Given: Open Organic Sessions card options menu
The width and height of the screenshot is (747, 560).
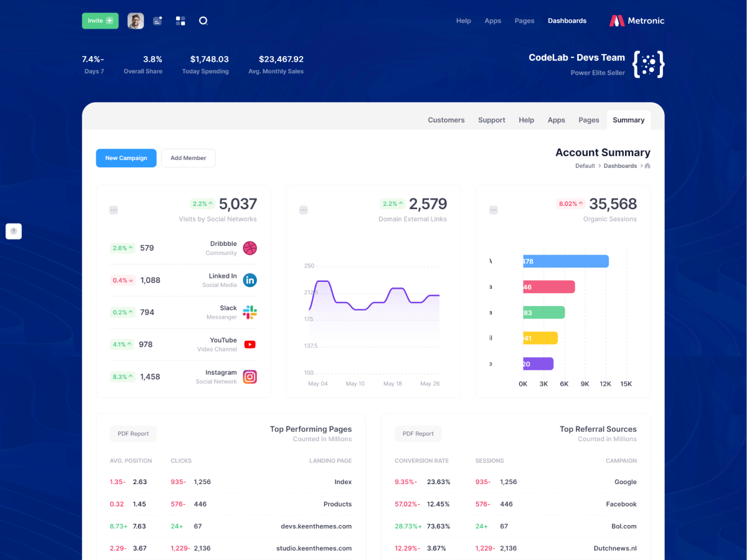Looking at the screenshot, I should pos(493,210).
